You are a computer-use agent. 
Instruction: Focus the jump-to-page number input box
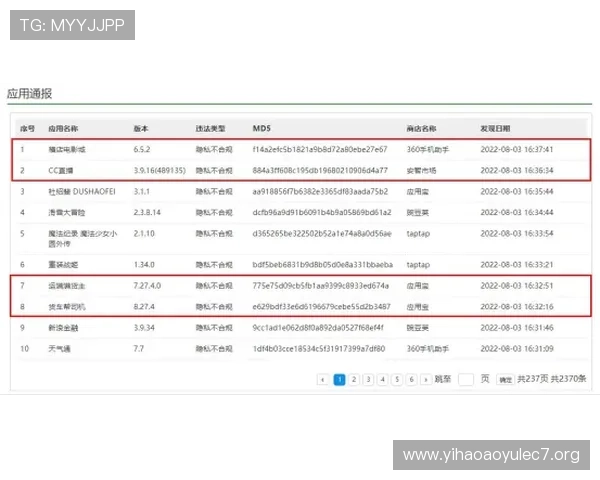pyautogui.click(x=466, y=379)
